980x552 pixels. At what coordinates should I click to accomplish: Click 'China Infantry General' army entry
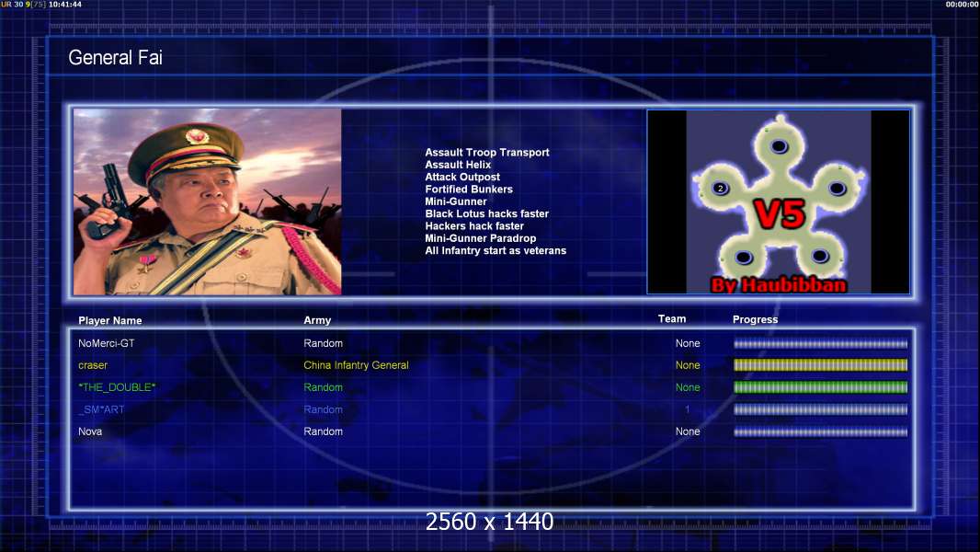pos(357,365)
